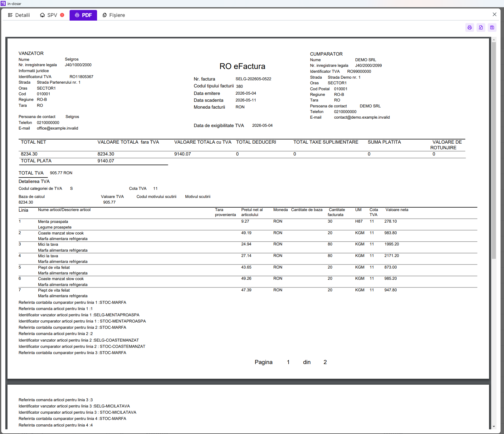Click the H87 unit of measure
504x434 pixels.
point(359,221)
